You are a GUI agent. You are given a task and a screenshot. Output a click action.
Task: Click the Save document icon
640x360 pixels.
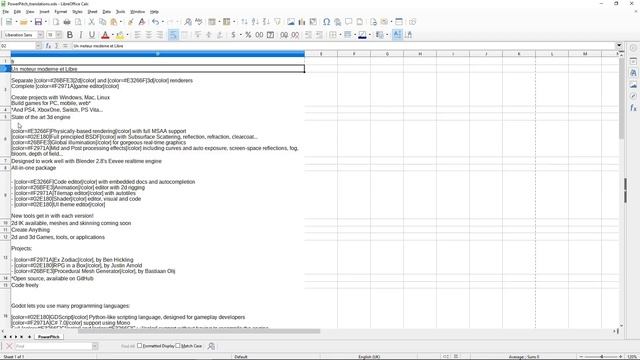[38, 22]
